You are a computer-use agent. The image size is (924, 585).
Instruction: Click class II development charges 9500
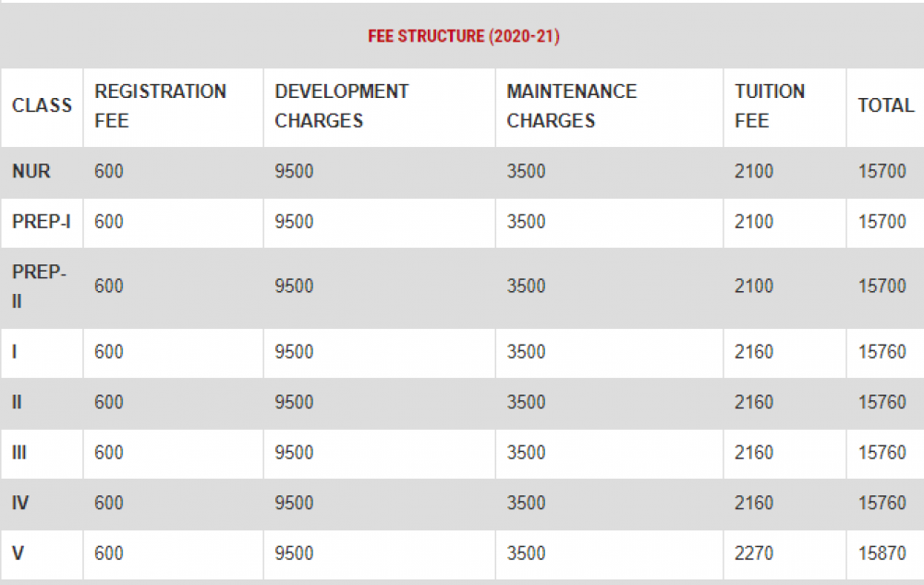pyautogui.click(x=294, y=402)
